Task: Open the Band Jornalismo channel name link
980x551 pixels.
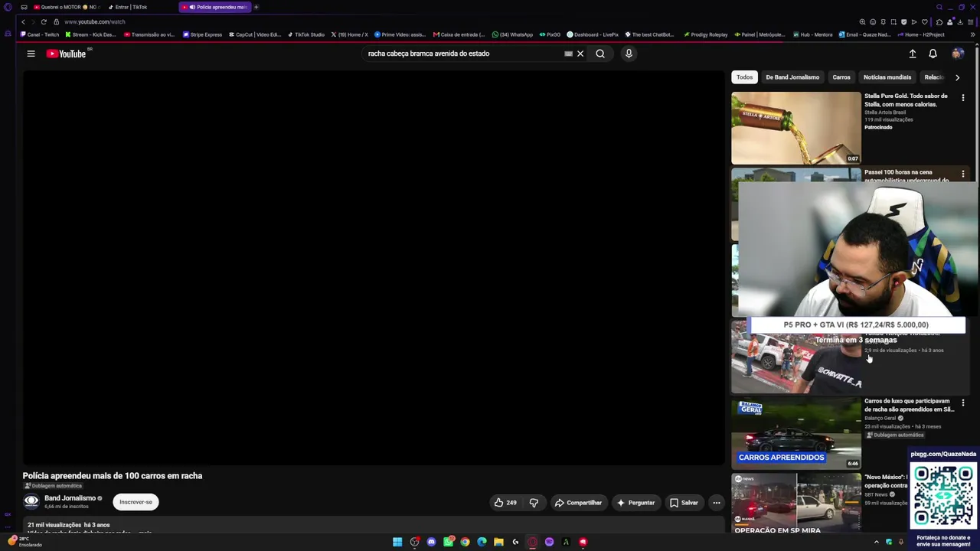Action: tap(70, 498)
